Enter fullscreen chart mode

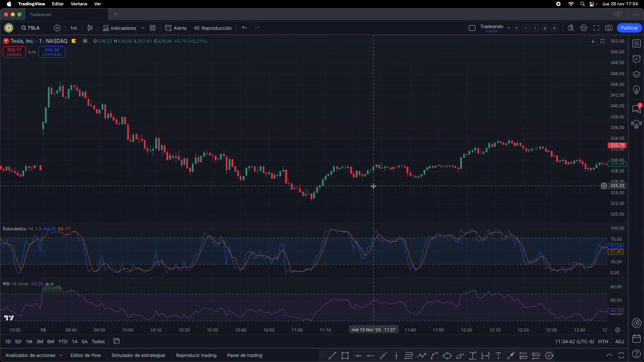click(596, 28)
